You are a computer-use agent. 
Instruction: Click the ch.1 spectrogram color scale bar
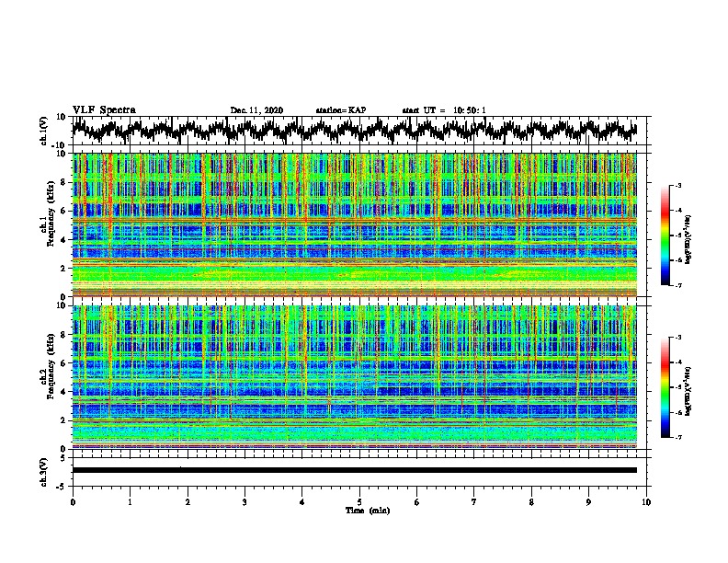tap(665, 236)
